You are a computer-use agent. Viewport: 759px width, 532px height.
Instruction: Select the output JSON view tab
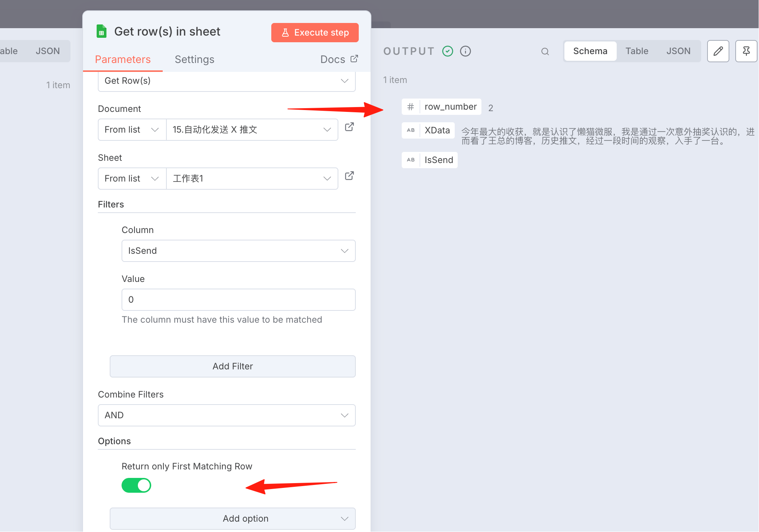point(678,51)
